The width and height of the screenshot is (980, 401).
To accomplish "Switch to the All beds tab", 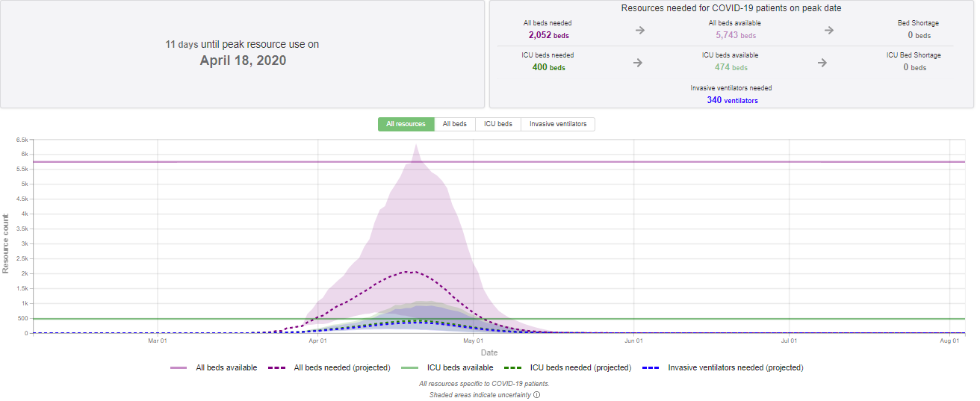I will (454, 124).
